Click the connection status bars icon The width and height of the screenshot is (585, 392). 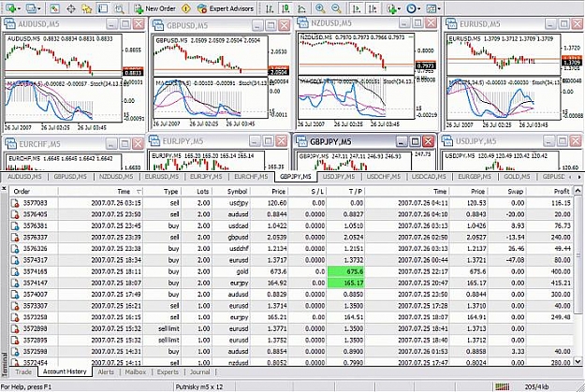pyautogui.click(x=503, y=386)
